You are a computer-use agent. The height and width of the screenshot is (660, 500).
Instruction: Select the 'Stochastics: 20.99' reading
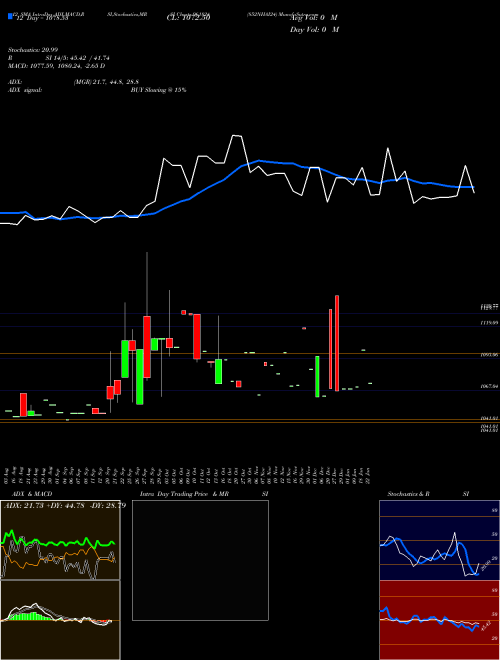pos(32,50)
